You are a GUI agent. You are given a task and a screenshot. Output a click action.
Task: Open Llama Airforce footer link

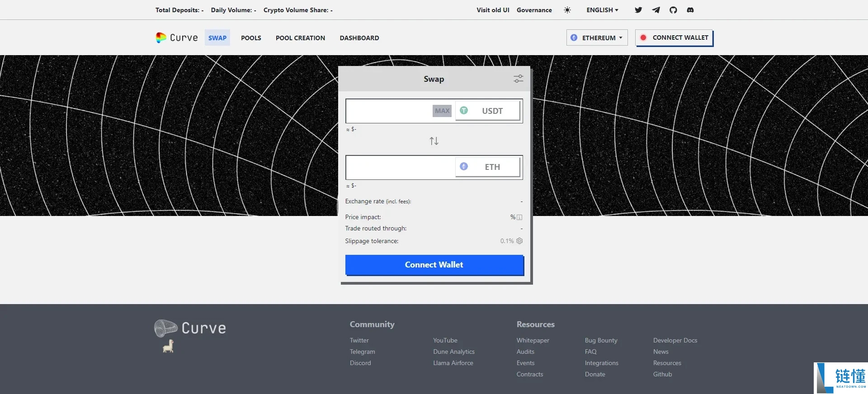tap(453, 363)
